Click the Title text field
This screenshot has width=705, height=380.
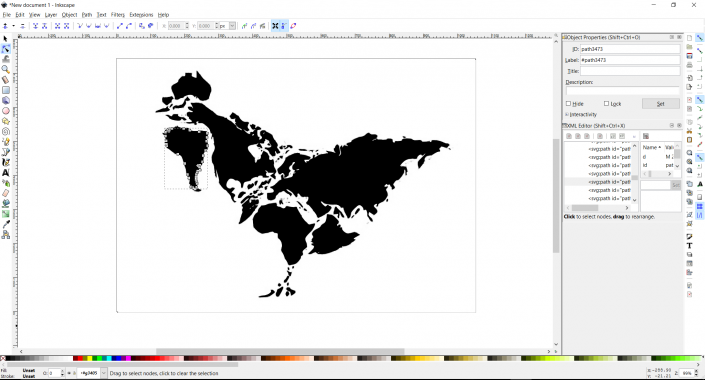tap(630, 71)
